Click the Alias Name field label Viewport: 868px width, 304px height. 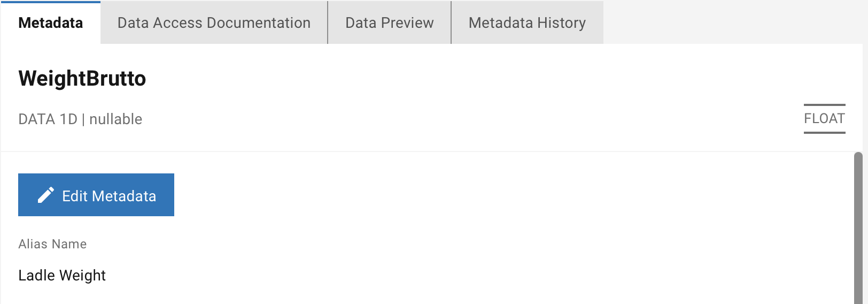pyautogui.click(x=52, y=244)
